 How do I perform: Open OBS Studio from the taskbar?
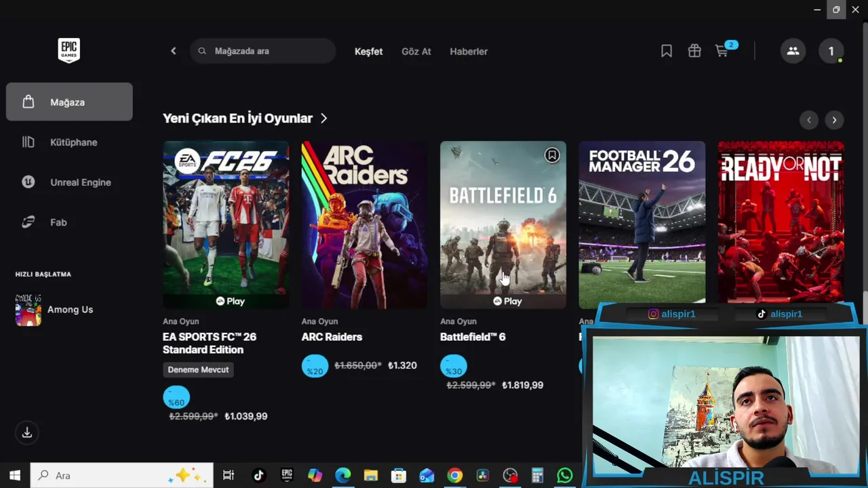point(510,475)
